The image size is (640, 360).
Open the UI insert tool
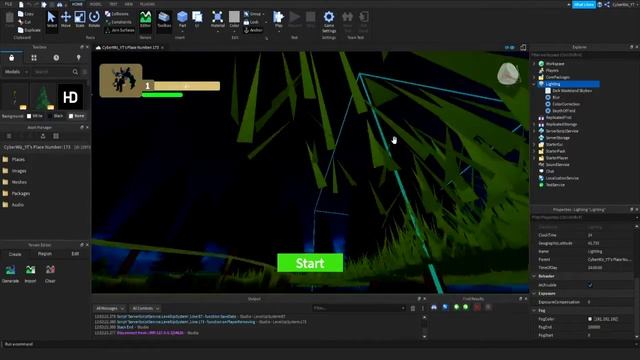tap(197, 20)
